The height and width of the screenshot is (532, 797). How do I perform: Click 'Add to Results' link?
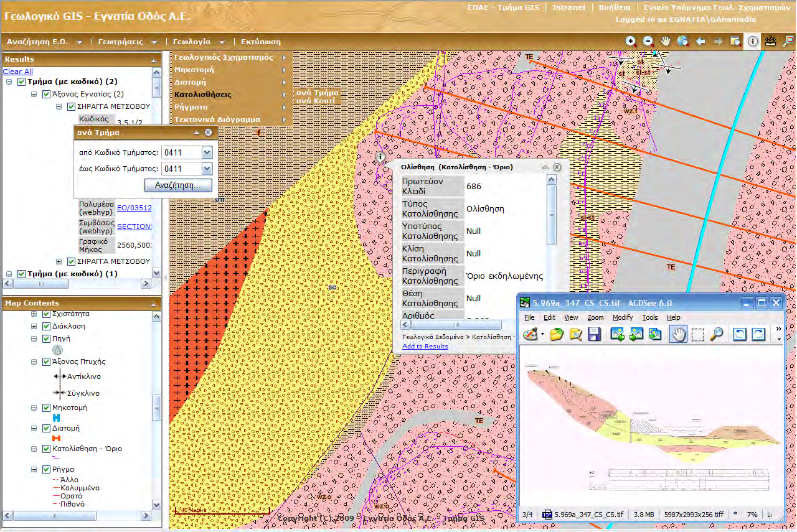[425, 346]
